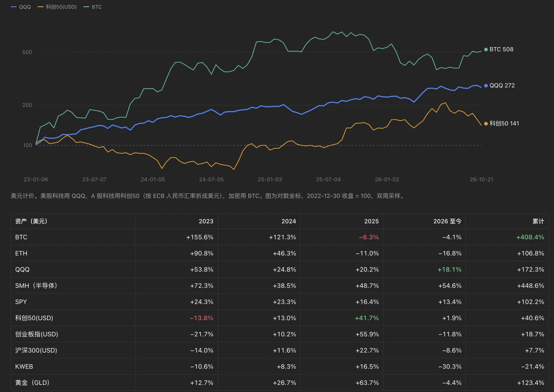Click the green dot beside the BTC 508 end label
The height and width of the screenshot is (392, 554).
click(486, 49)
